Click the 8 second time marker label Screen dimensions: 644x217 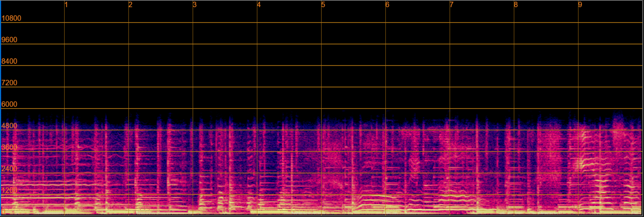[x=516, y=5]
